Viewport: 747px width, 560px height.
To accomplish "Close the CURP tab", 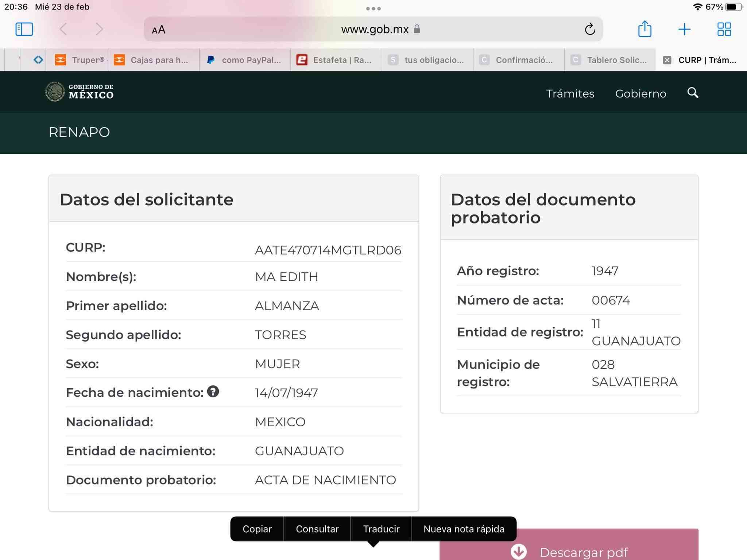I will pos(667,60).
